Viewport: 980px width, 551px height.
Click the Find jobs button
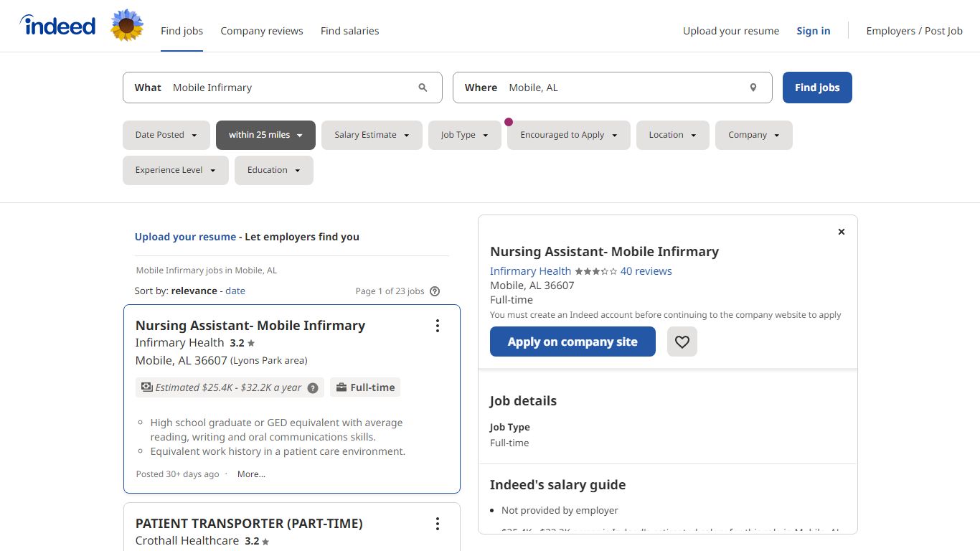click(817, 88)
